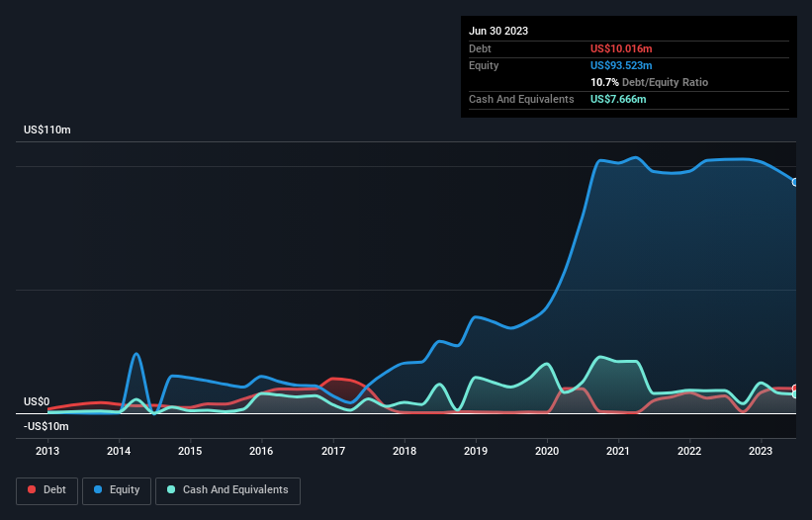Click the teal Cash And Equivalents legend dot
Image resolution: width=812 pixels, height=520 pixels.
[x=171, y=489]
